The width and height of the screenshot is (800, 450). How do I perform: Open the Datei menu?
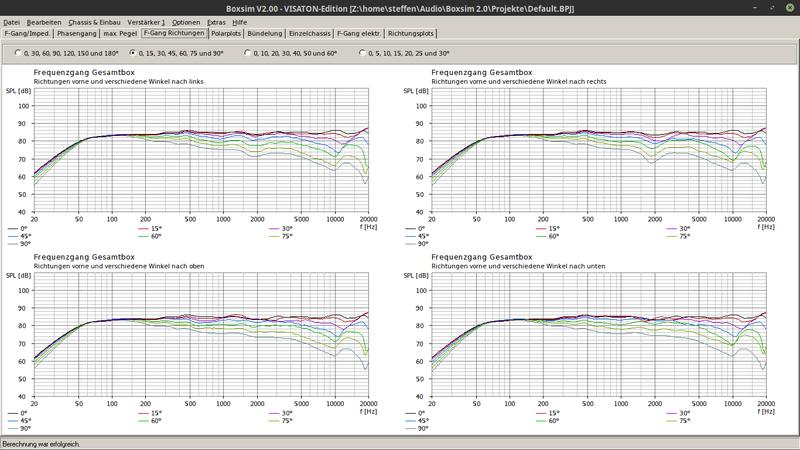click(x=12, y=21)
